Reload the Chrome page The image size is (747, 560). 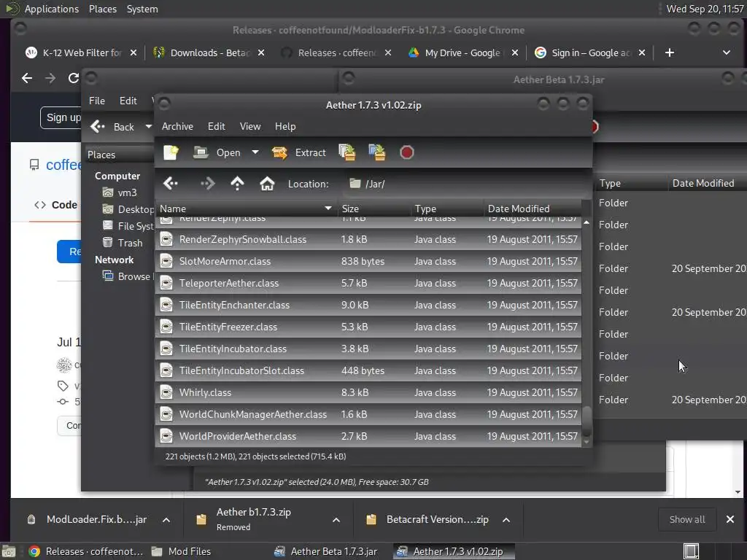pos(73,78)
